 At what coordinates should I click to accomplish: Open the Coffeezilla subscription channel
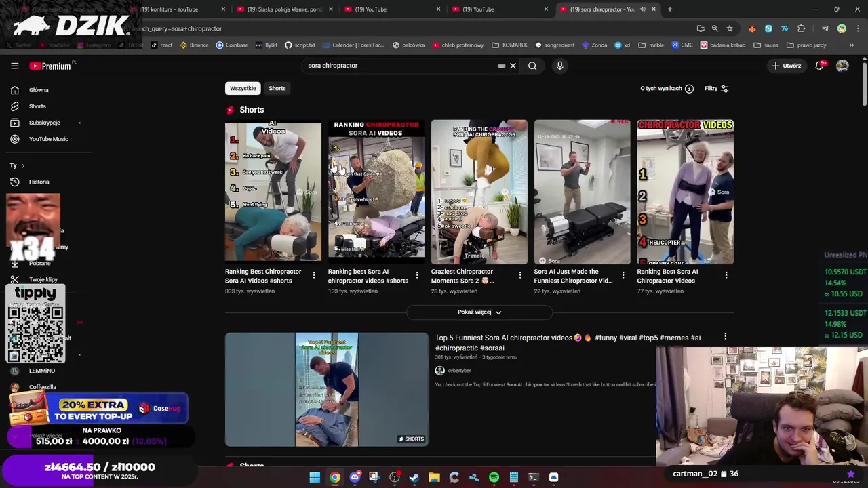tap(42, 387)
